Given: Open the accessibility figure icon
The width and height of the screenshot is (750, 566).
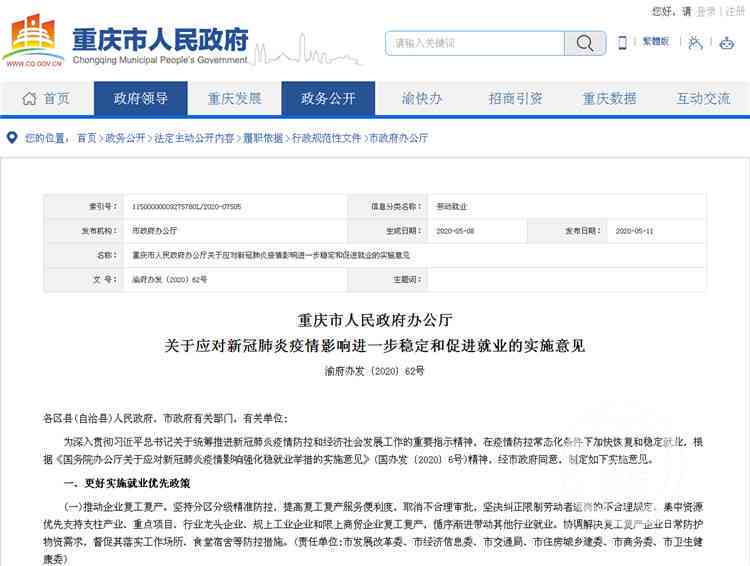Looking at the screenshot, I should [x=695, y=43].
